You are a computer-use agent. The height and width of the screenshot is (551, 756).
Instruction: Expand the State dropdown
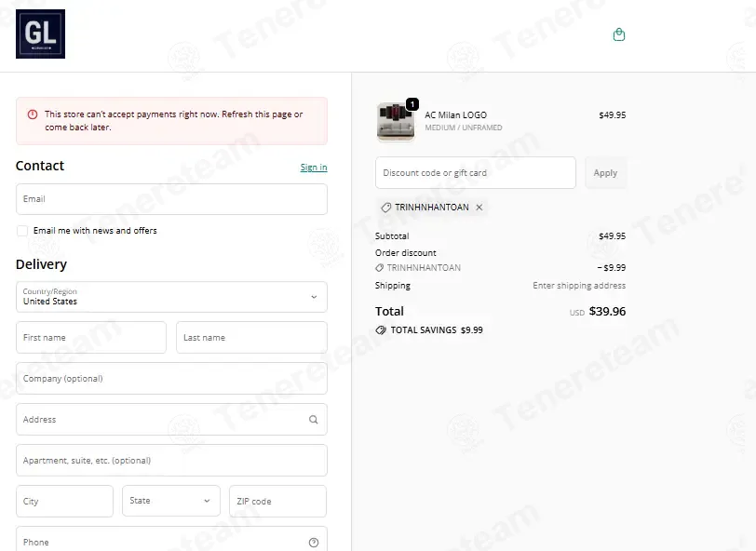[171, 501]
